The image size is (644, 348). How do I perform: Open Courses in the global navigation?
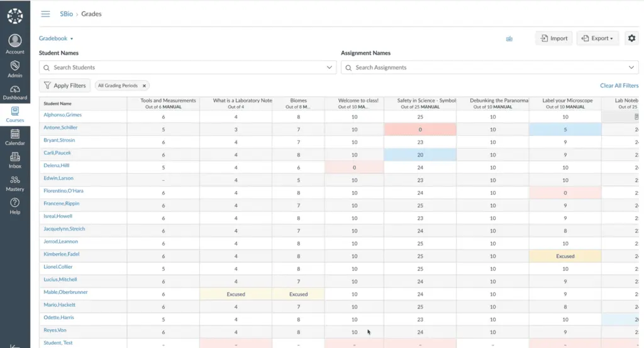point(15,114)
